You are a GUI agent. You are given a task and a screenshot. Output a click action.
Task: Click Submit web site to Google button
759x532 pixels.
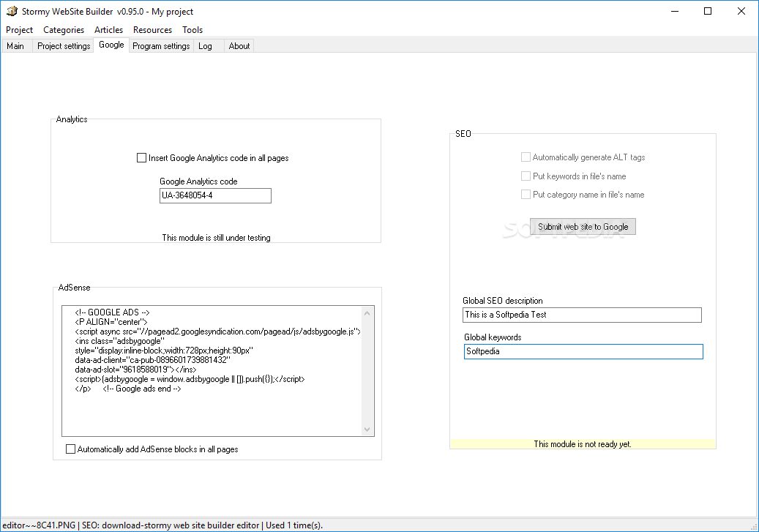coord(583,227)
